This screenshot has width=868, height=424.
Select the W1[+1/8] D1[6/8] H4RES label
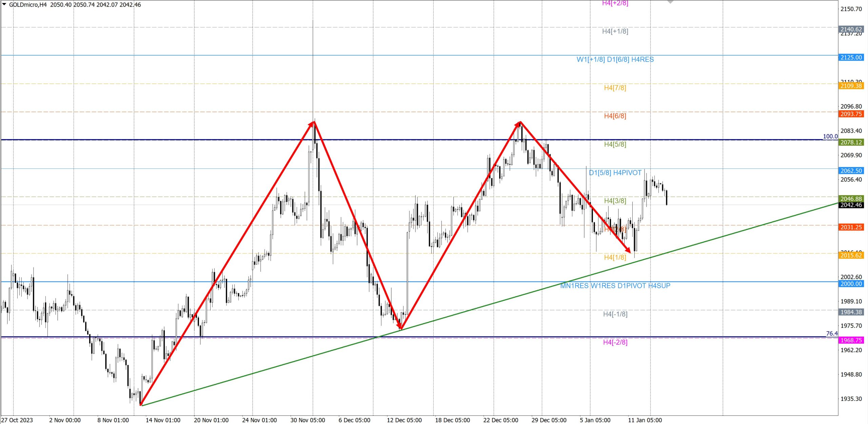[x=615, y=60]
